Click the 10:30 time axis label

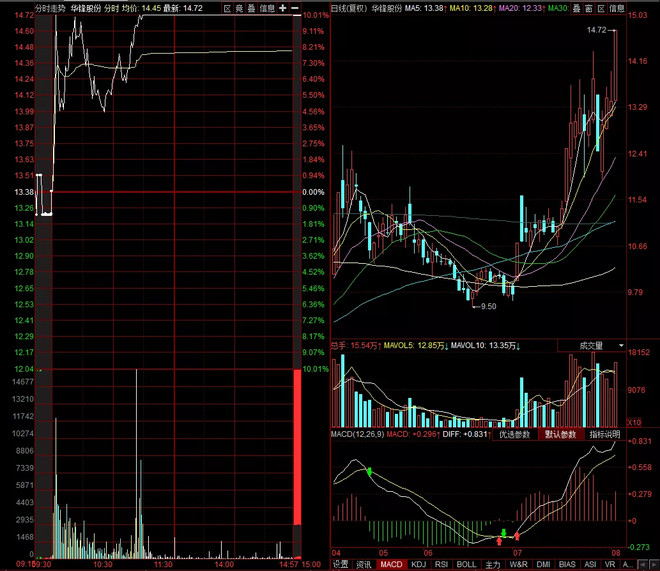[103, 564]
